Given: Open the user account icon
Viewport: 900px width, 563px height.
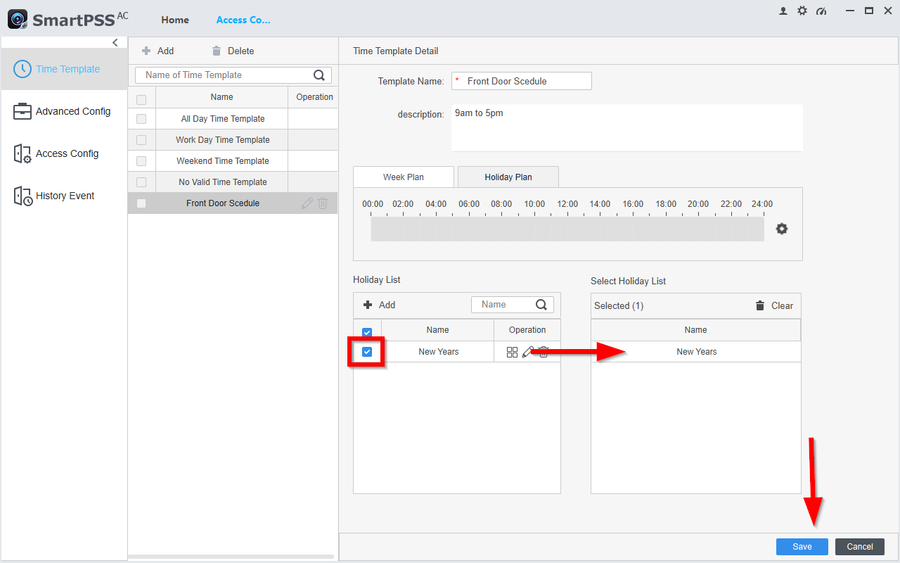Looking at the screenshot, I should tap(783, 11).
